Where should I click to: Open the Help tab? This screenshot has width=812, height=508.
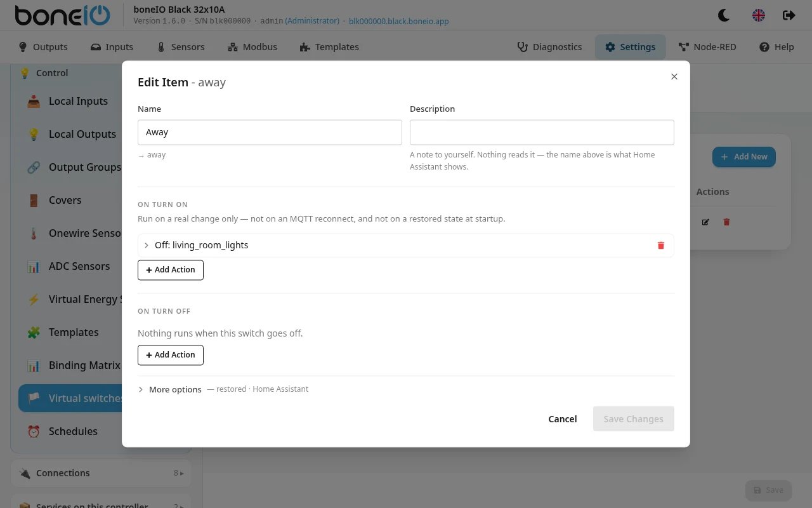776,47
